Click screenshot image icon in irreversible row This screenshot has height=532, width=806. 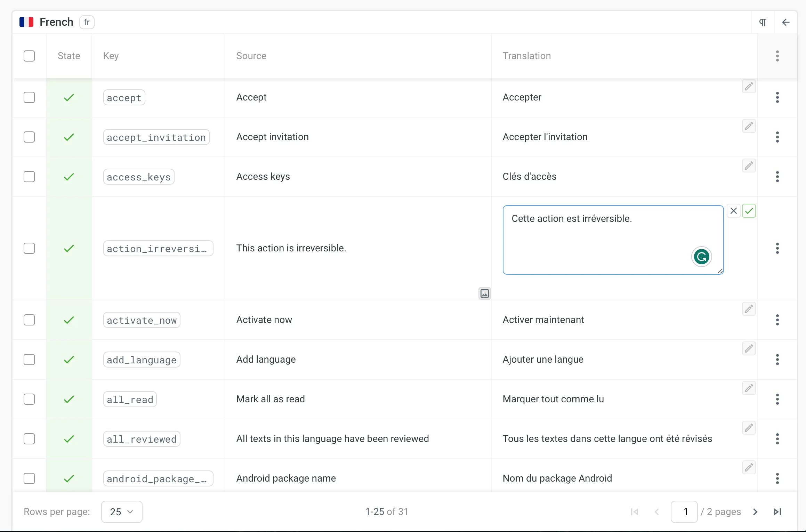point(484,293)
